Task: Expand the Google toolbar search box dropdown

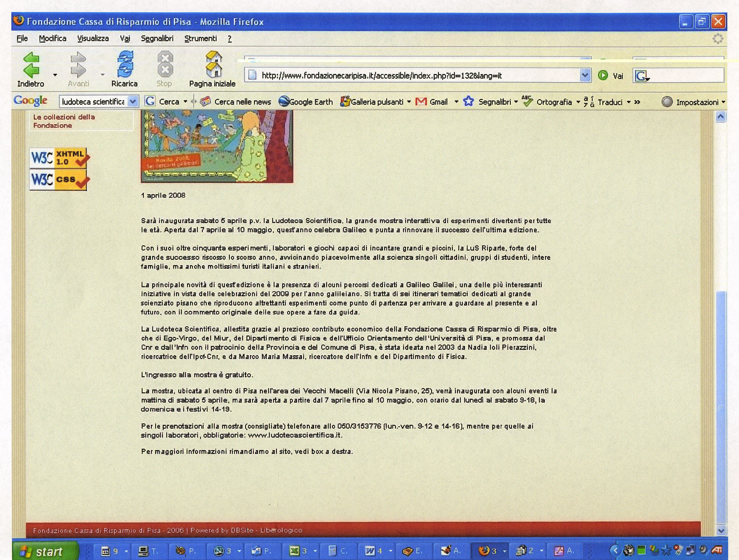Action: click(x=133, y=102)
